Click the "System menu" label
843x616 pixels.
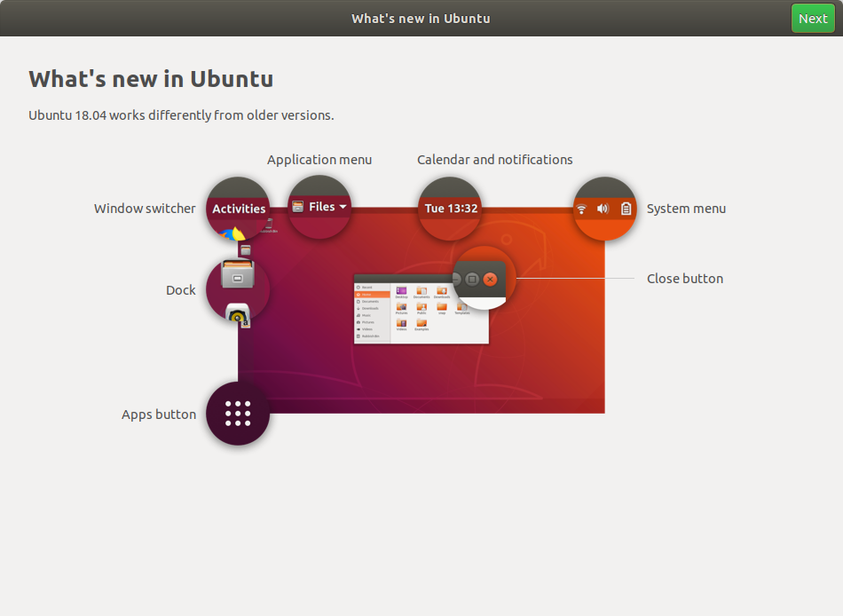point(686,209)
